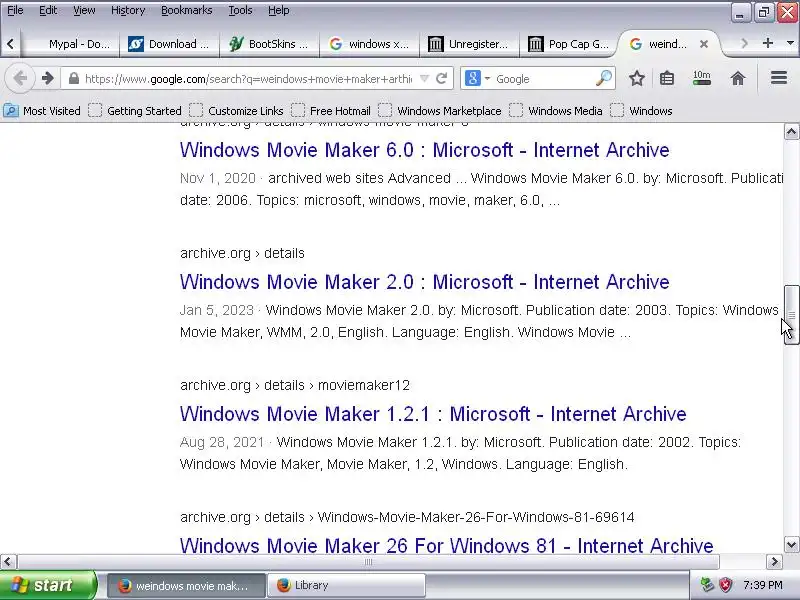Click the padlock site identity icon
The height and width of the screenshot is (600, 800).
pos(73,79)
